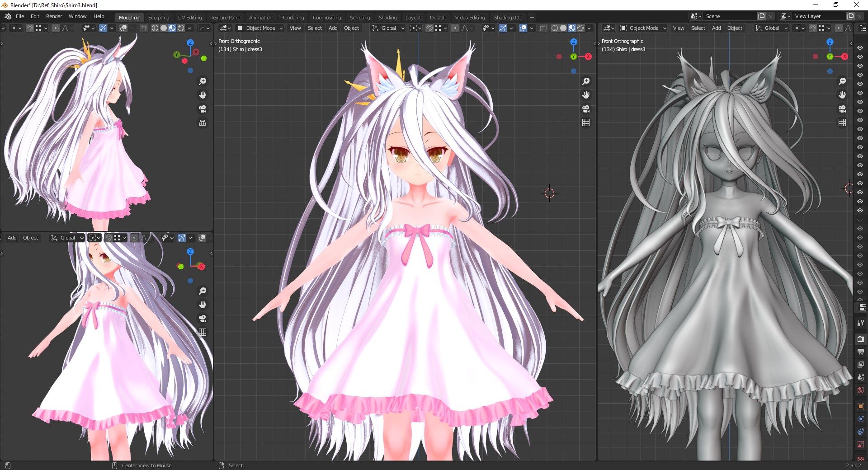Switch to UV Editing workspace tab
Image resolution: width=868 pixels, height=470 pixels.
click(x=190, y=18)
